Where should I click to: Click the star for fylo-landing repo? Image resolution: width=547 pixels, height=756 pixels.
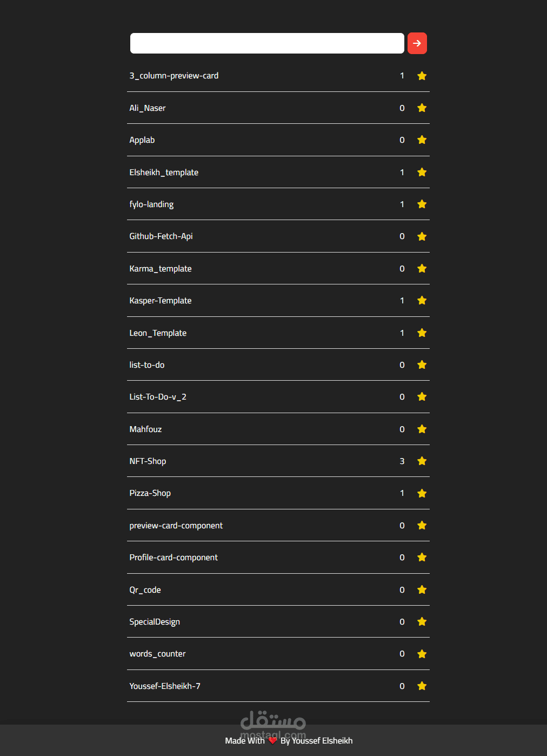422,204
